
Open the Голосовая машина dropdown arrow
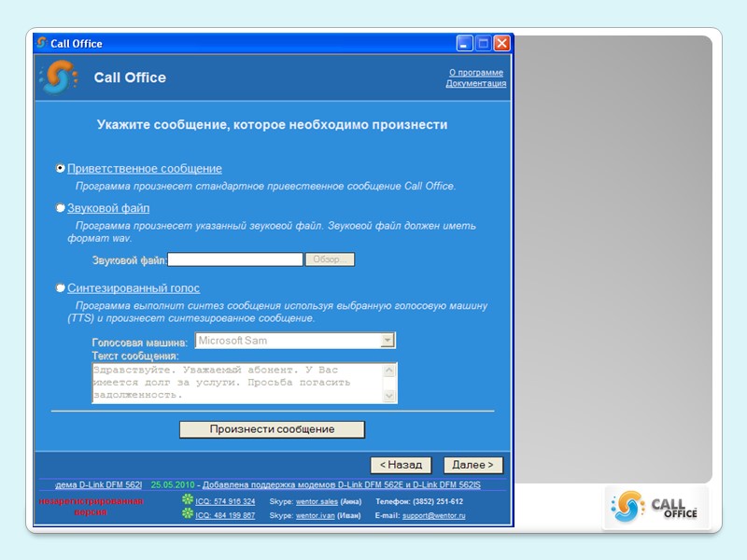388,340
